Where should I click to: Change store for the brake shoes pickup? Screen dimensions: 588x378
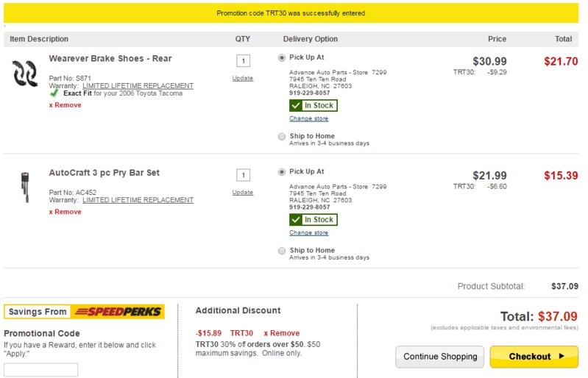click(308, 118)
